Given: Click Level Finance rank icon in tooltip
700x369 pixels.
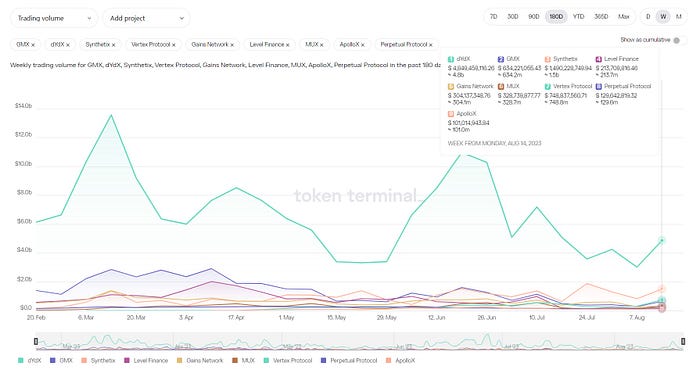Looking at the screenshot, I should pyautogui.click(x=599, y=59).
